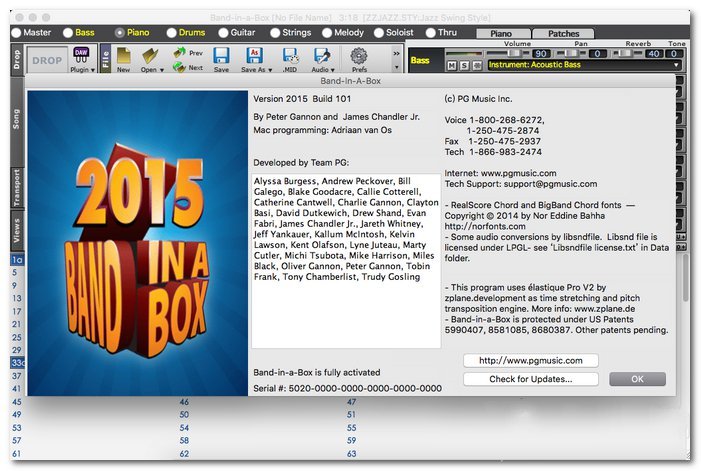Image resolution: width=701 pixels, height=471 pixels.
Task: Click the Audio export icon
Action: [322, 56]
